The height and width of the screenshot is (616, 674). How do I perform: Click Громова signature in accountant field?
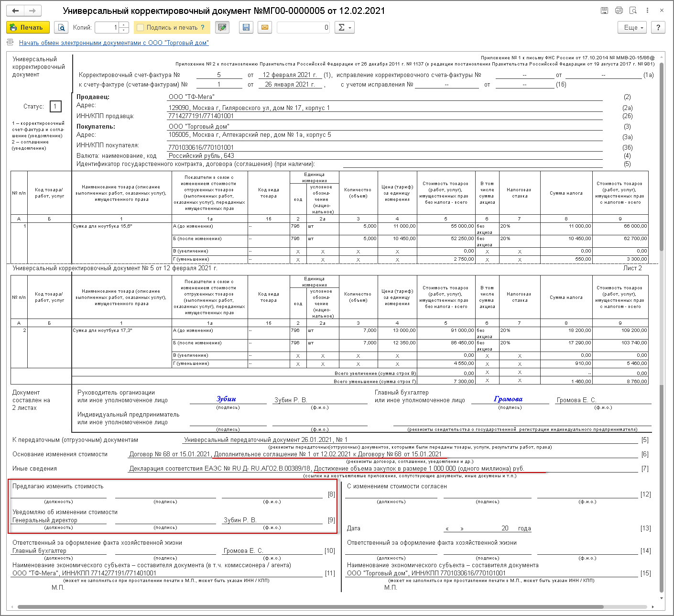(x=508, y=399)
